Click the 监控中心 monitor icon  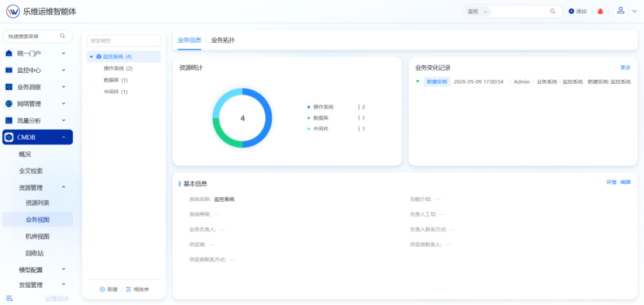(x=9, y=70)
